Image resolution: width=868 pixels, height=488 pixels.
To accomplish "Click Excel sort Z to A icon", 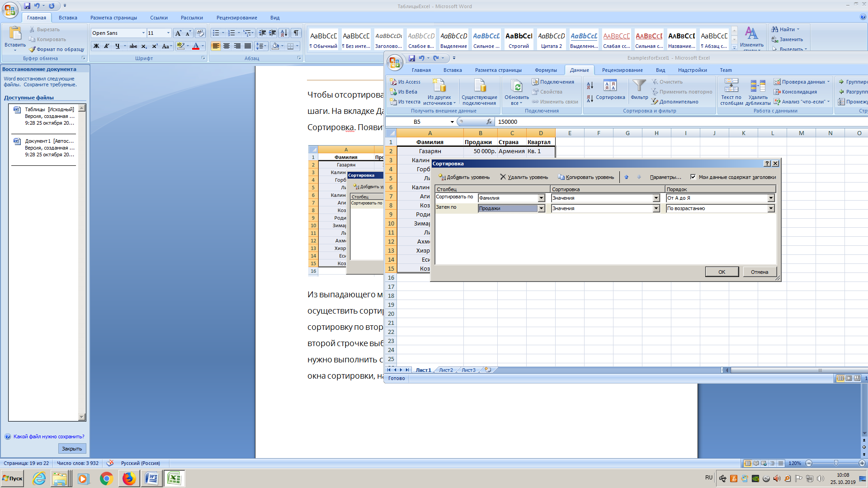I will [x=590, y=99].
